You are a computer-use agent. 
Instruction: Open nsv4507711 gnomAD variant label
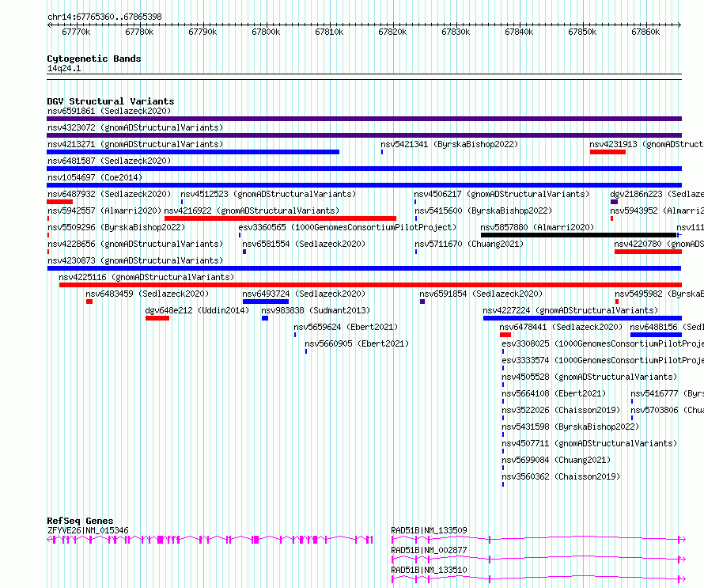tap(589, 443)
